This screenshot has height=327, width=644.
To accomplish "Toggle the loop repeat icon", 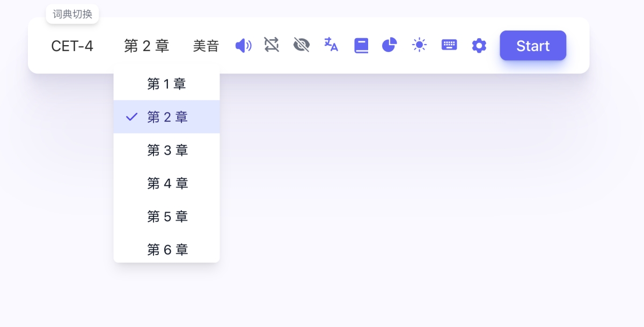I will 272,45.
